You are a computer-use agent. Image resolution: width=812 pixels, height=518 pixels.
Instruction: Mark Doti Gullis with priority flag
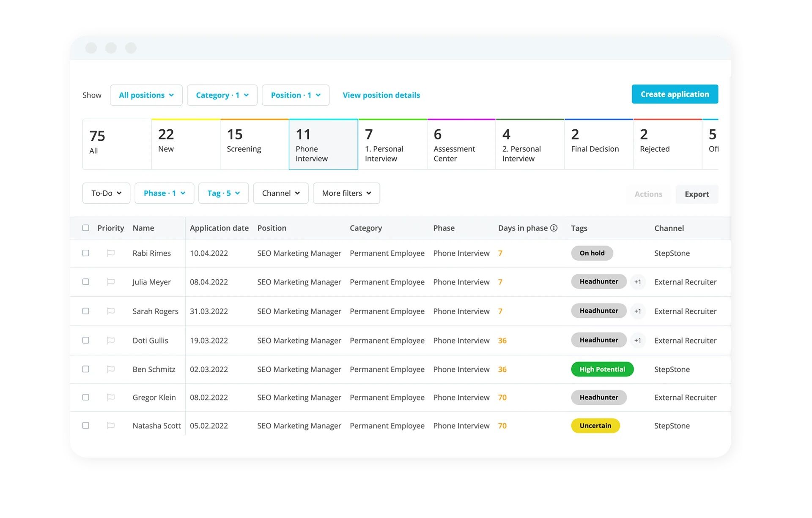[x=111, y=340]
